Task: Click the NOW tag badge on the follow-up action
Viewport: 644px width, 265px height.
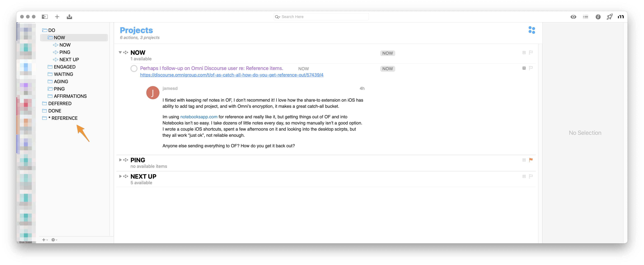Action: [387, 69]
